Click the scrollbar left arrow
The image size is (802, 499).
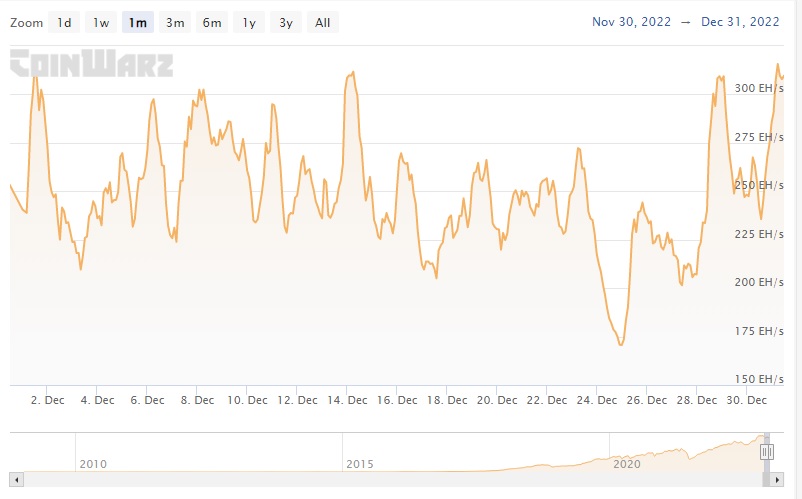(x=16, y=480)
